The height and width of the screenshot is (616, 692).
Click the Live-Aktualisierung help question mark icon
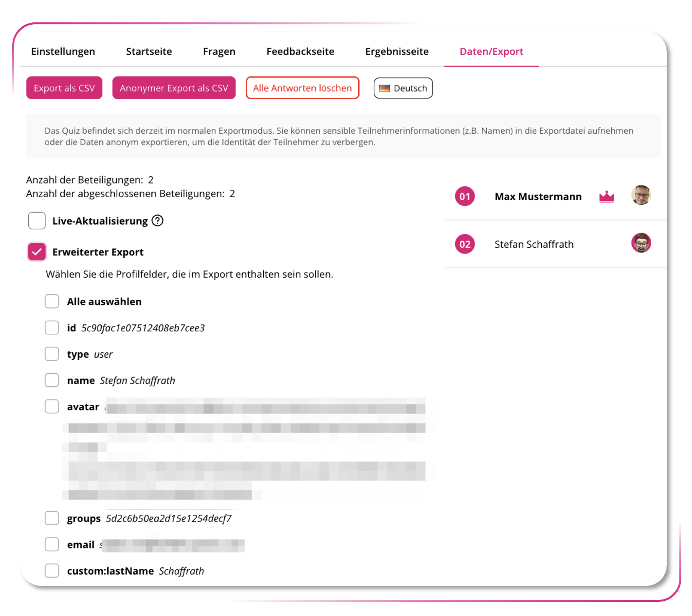pos(157,221)
